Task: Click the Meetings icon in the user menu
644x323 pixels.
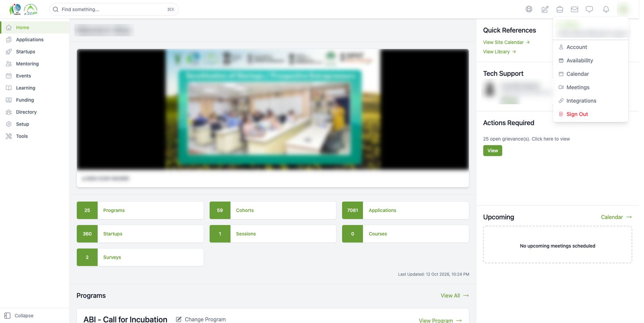Action: (x=561, y=87)
